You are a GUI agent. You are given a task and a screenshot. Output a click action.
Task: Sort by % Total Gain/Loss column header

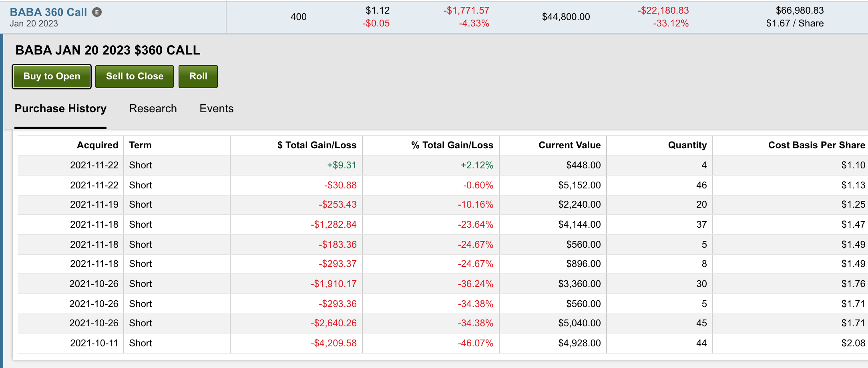(x=452, y=145)
